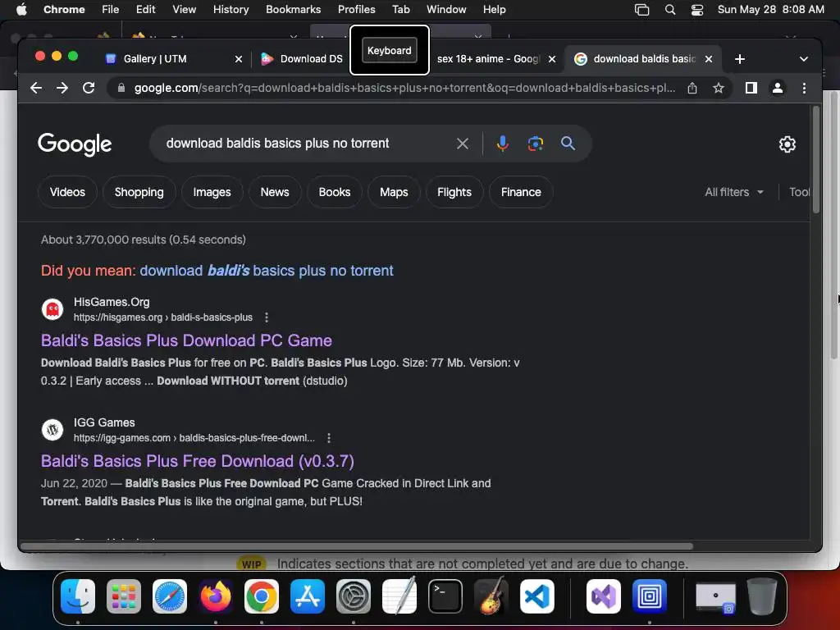Filter results by Finance
The height and width of the screenshot is (630, 840).
[x=521, y=192]
